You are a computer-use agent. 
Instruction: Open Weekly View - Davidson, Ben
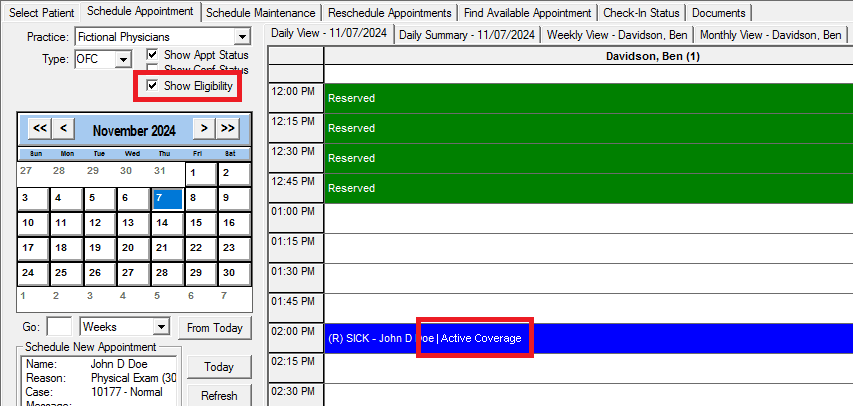[617, 35]
